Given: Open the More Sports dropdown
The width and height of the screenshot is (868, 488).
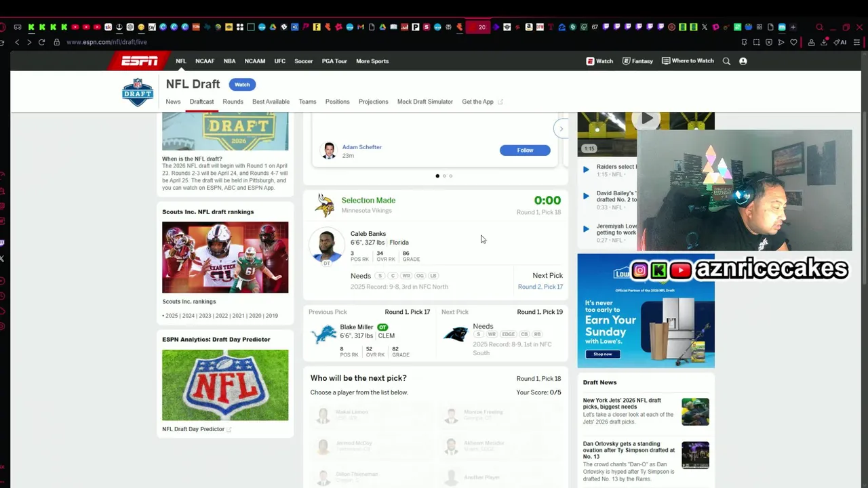Looking at the screenshot, I should tap(372, 61).
